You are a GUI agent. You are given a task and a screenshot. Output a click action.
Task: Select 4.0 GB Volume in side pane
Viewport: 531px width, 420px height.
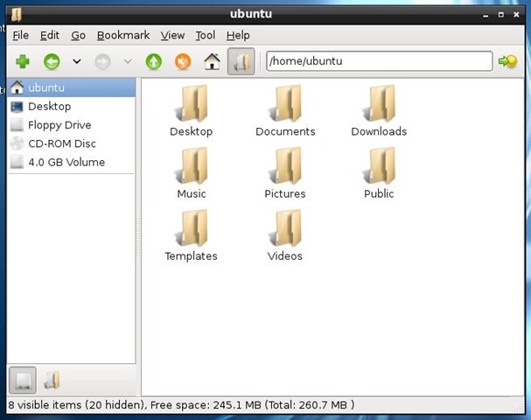tap(71, 162)
